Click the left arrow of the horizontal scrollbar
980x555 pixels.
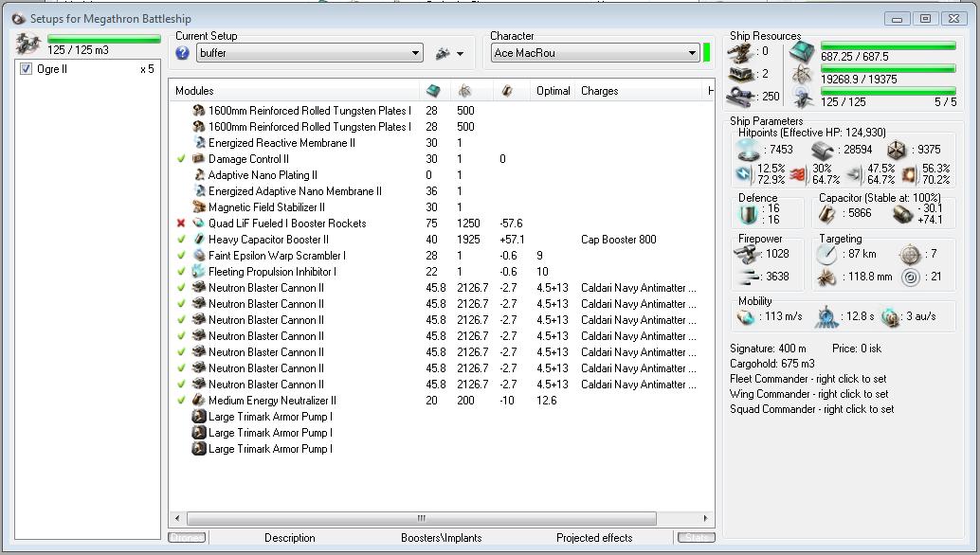pos(177,518)
